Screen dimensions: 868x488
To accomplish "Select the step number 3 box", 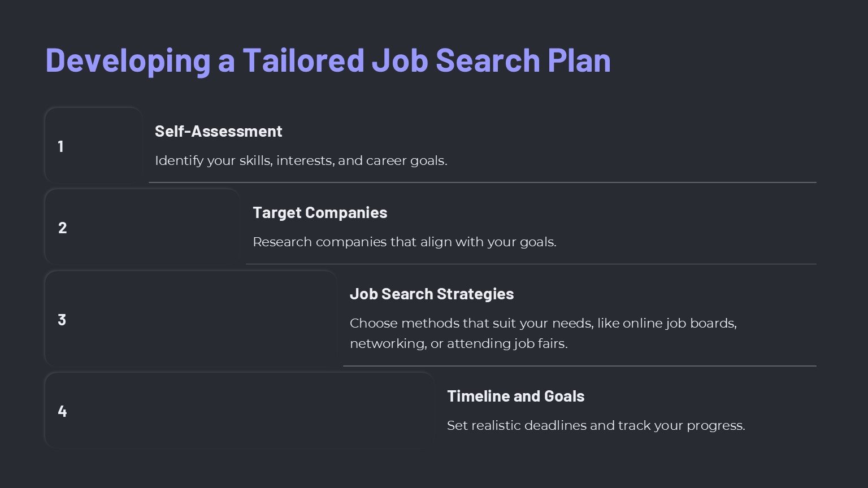I will click(191, 319).
